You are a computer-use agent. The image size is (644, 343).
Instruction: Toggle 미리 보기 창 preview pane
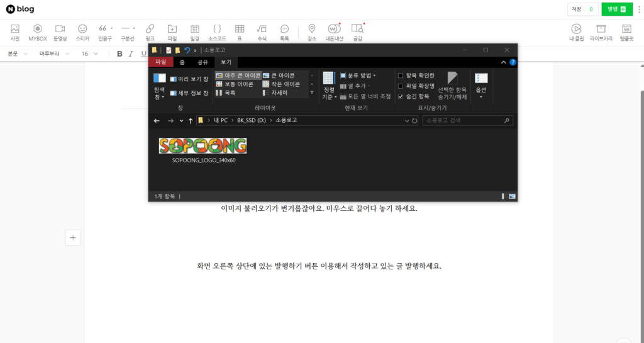189,79
